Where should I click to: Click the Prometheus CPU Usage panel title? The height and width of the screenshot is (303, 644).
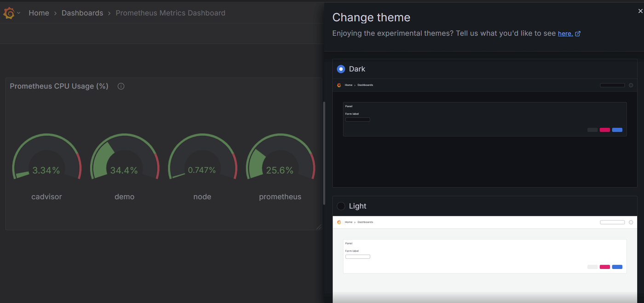(59, 86)
